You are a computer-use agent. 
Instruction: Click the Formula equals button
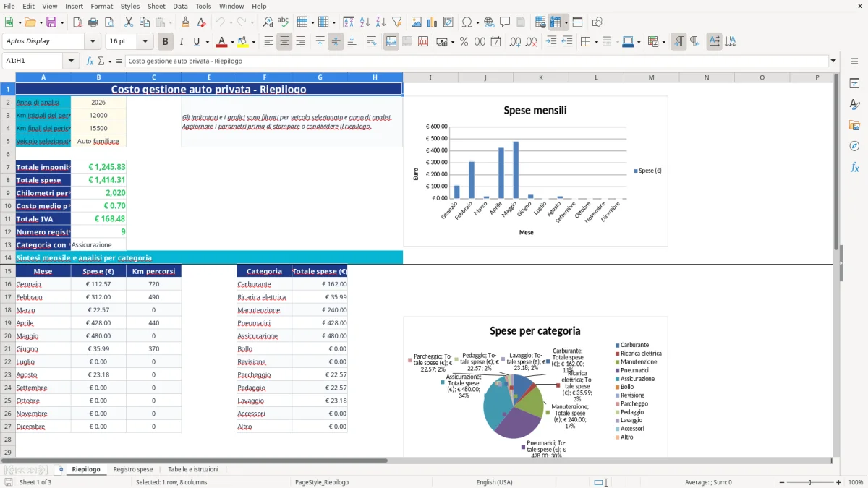click(119, 61)
